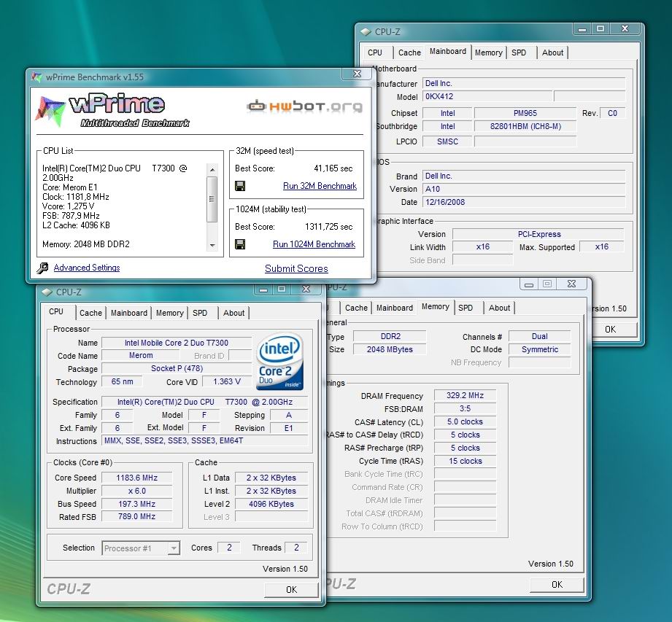Click the chipset value PM965
Image resolution: width=672 pixels, height=622 pixels.
tap(525, 113)
